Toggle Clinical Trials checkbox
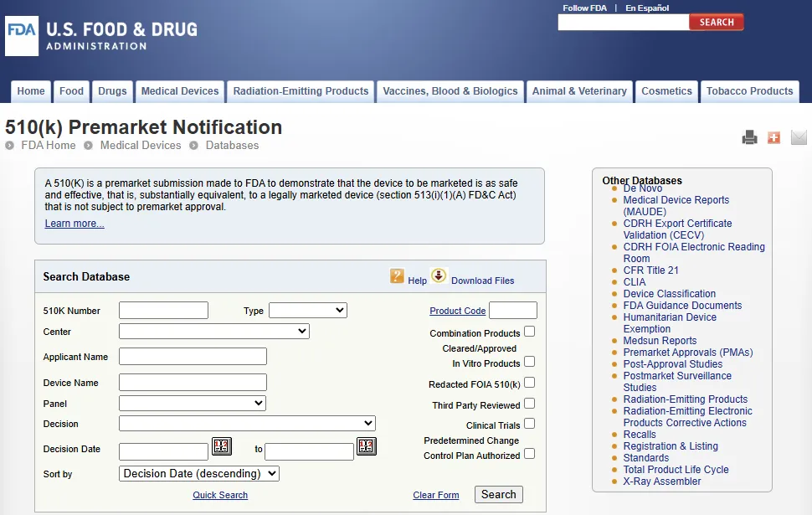Screen dimensions: 812x515 click(x=529, y=423)
